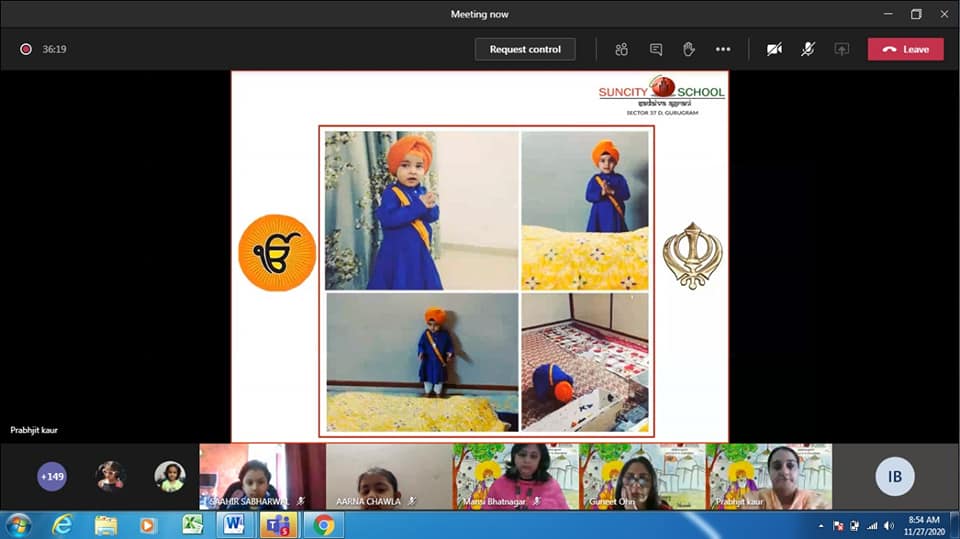Open File Explorer from taskbar

[105, 526]
